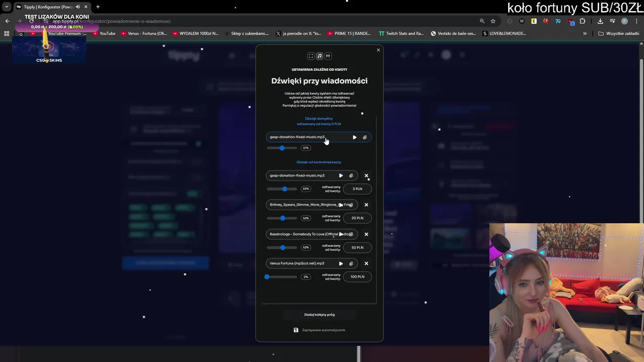Open Twitch Stats bookmark
This screenshot has height=362, width=644.
click(401, 34)
